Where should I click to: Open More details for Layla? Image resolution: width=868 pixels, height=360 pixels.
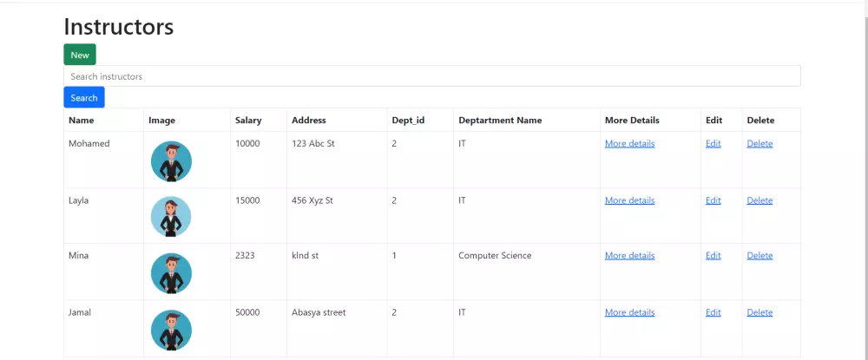(629, 200)
